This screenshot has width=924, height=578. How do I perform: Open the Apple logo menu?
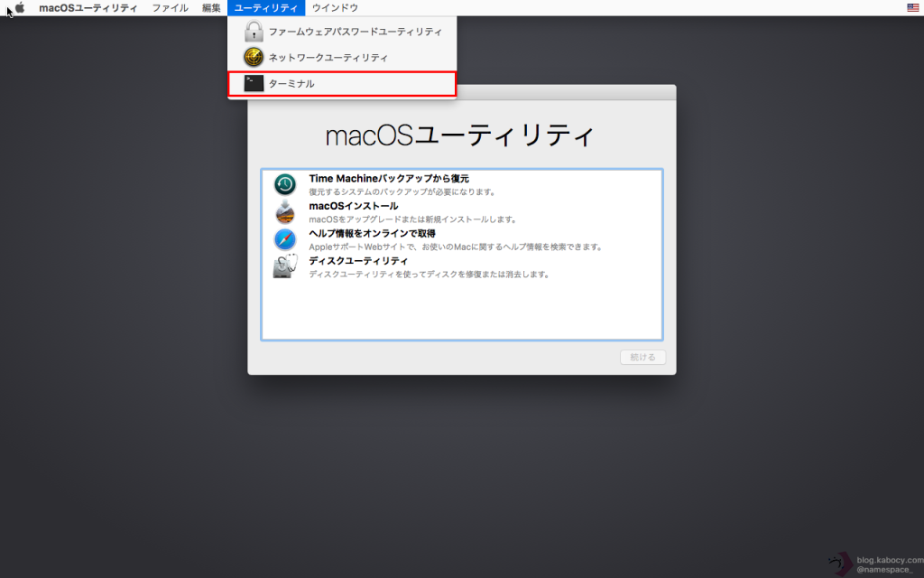pyautogui.click(x=20, y=7)
